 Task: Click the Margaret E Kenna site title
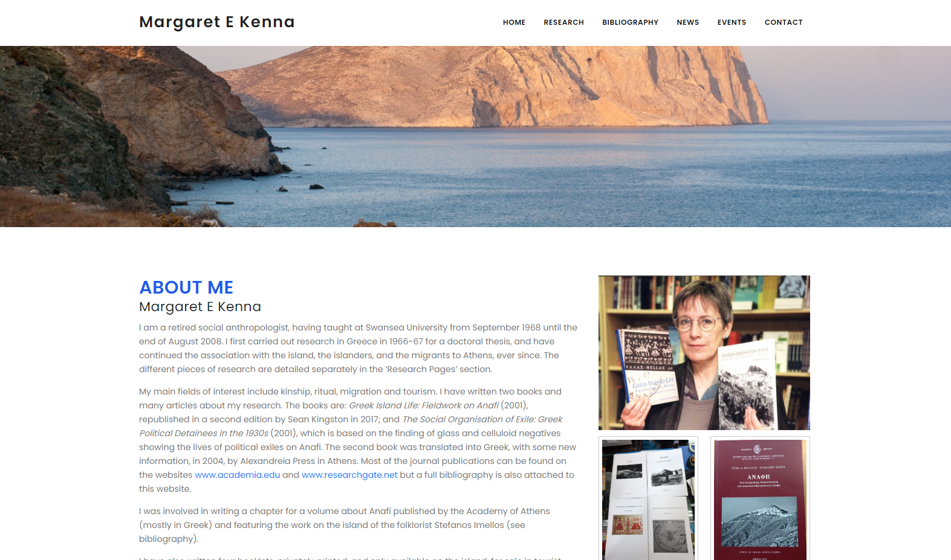tap(217, 22)
